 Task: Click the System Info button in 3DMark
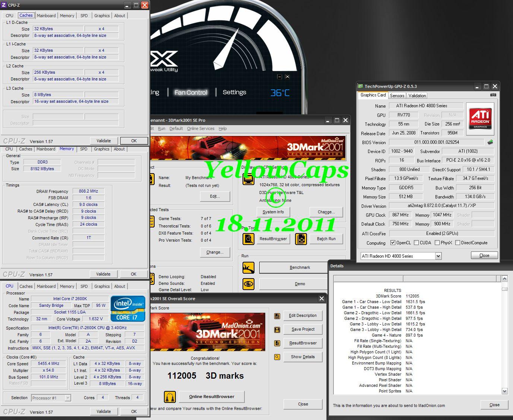coord(273,212)
